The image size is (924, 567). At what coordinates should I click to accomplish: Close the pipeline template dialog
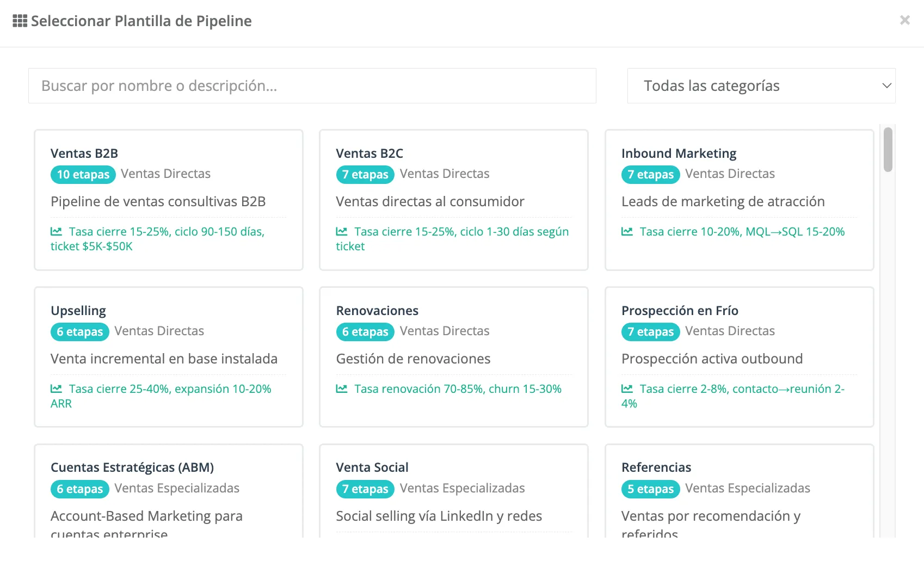(905, 20)
